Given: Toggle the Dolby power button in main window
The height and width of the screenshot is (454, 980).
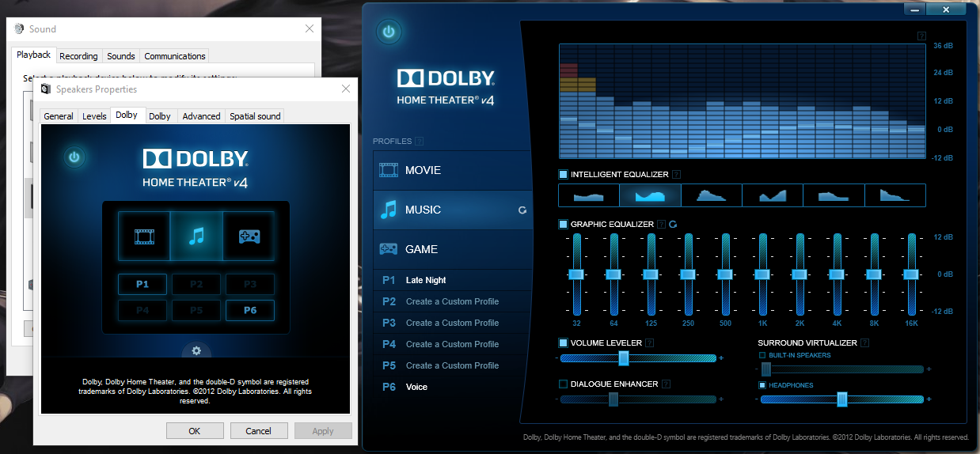Looking at the screenshot, I should (x=389, y=32).
